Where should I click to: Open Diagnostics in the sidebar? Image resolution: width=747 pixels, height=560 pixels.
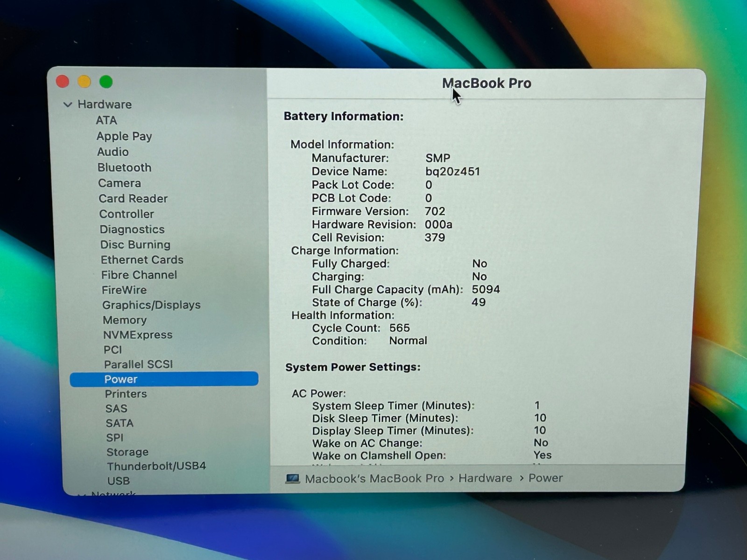132,229
